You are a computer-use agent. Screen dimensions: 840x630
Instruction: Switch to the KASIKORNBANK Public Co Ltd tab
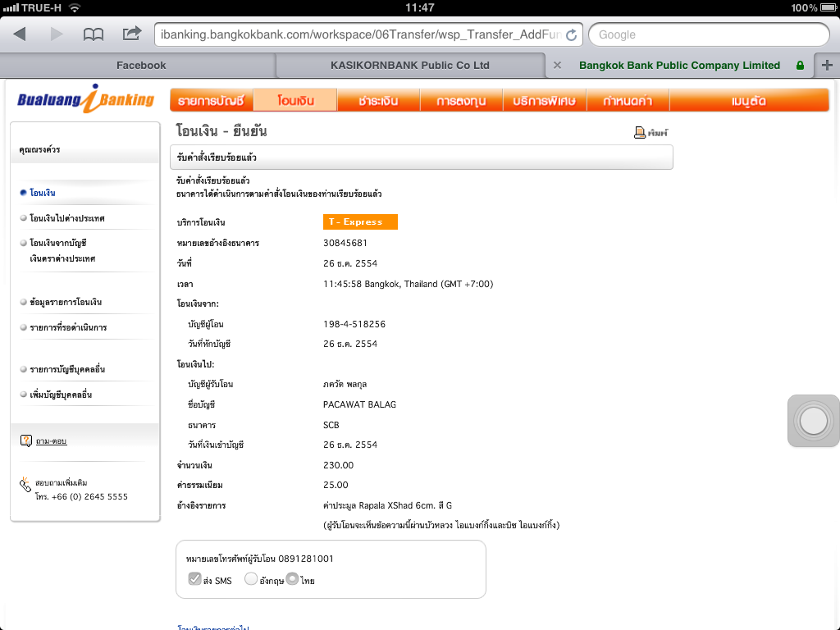[410, 66]
